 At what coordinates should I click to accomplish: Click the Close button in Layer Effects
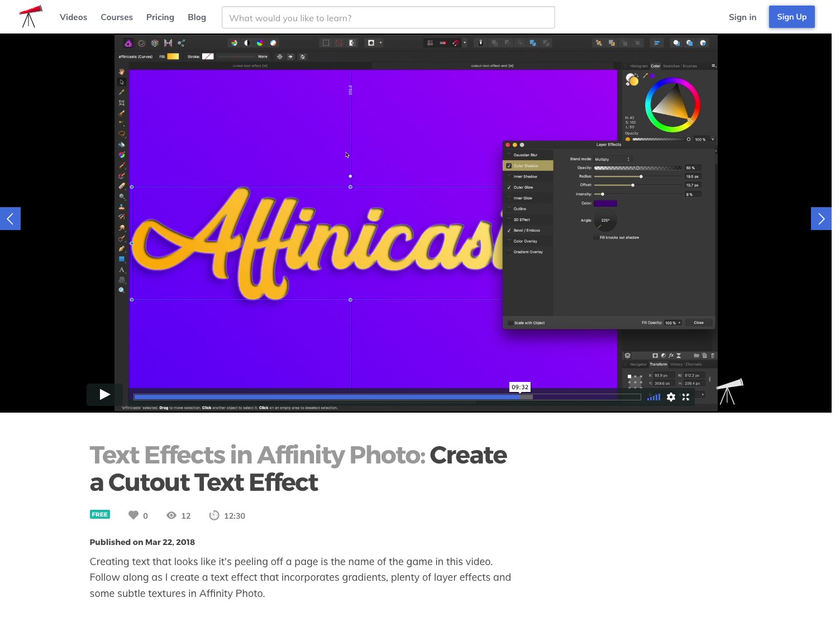[698, 322]
